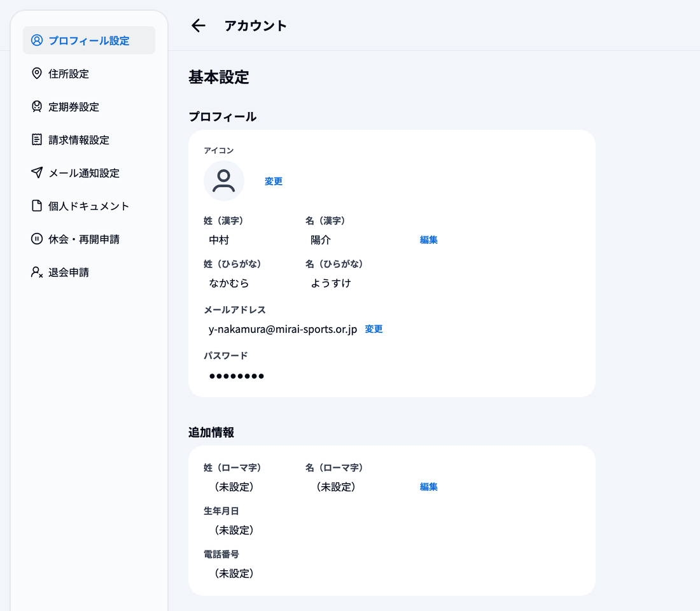This screenshot has width=700, height=611.
Task: Click the 基本設定 heading
Action: click(x=219, y=77)
